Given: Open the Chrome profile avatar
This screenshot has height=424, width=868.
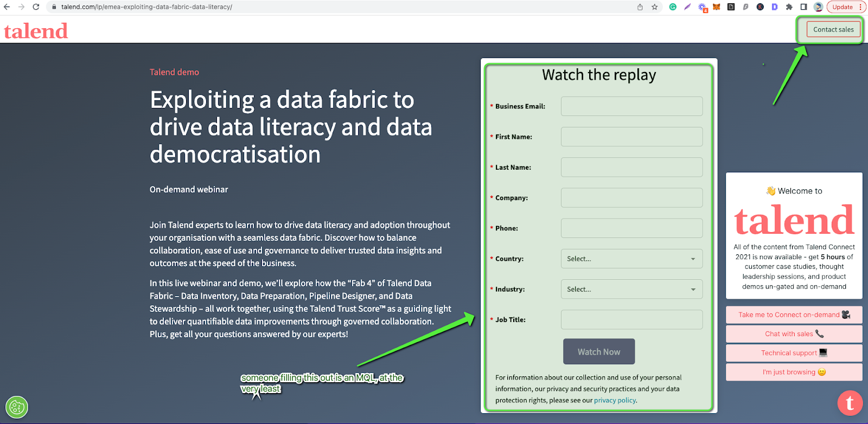Looking at the screenshot, I should 818,7.
